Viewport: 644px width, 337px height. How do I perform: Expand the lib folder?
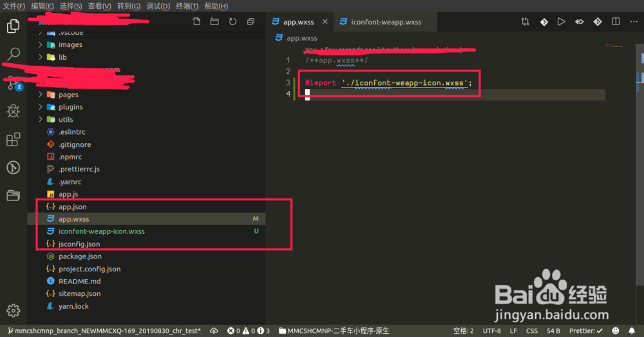coord(147,57)
